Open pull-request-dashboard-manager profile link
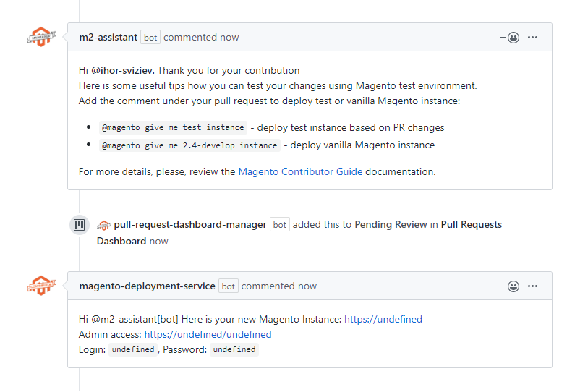 [x=189, y=224]
